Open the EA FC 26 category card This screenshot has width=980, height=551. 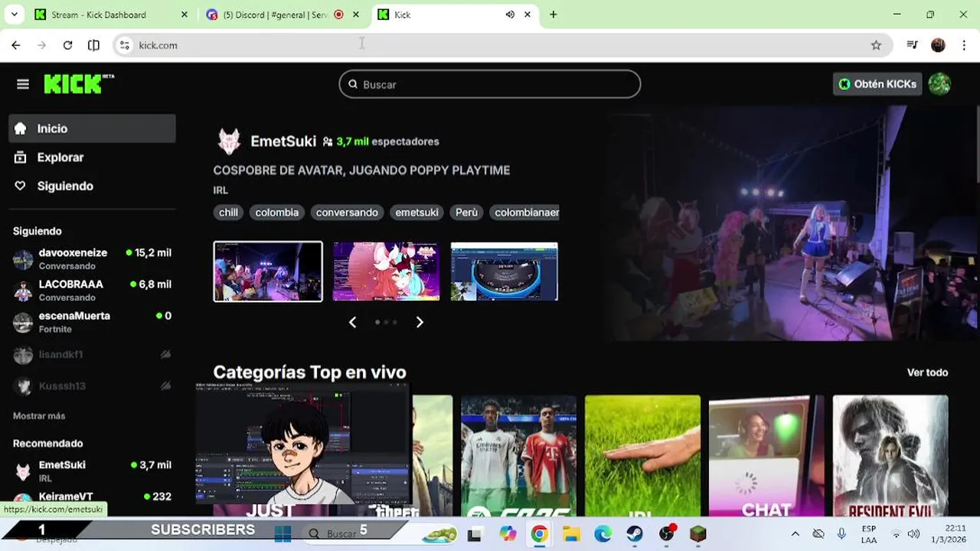[x=518, y=456]
